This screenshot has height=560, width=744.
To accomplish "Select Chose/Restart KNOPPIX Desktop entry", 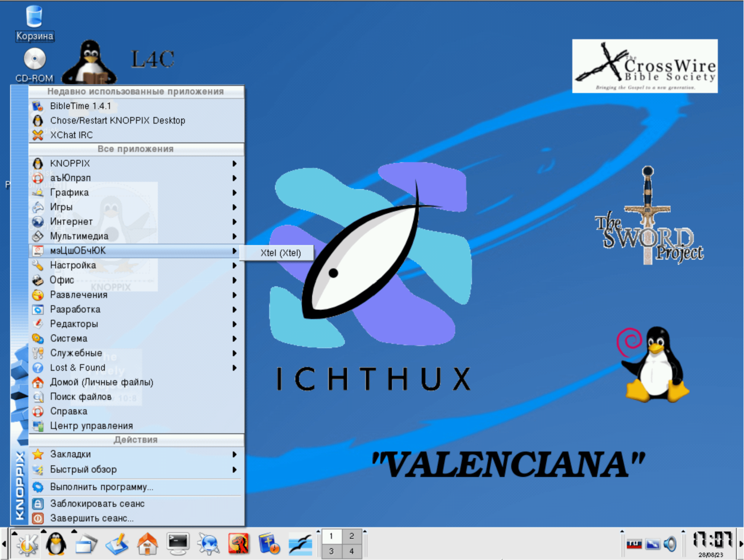I will pyautogui.click(x=136, y=121).
